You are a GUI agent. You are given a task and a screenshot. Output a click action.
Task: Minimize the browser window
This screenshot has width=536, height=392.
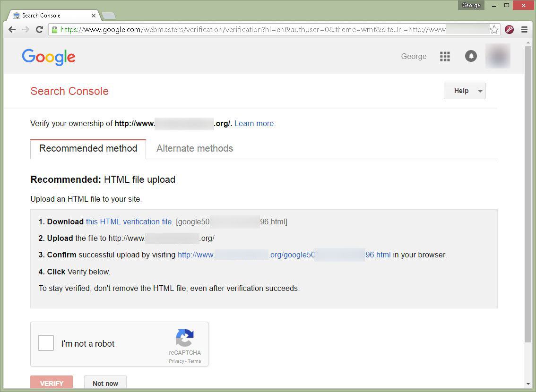(494, 6)
